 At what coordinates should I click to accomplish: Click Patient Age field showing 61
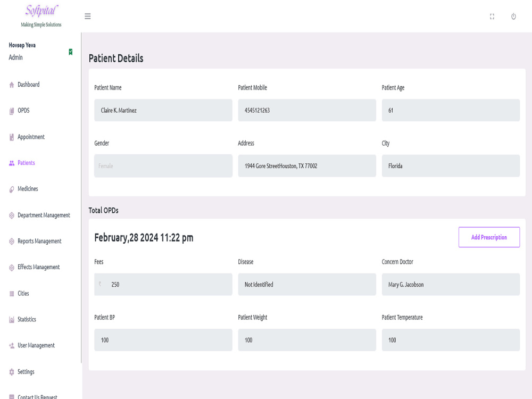tap(451, 110)
